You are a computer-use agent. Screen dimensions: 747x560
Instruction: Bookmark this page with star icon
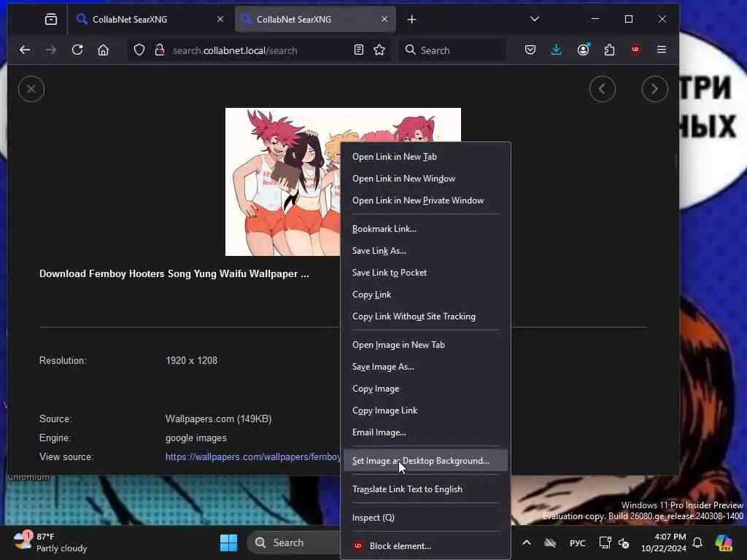[379, 50]
